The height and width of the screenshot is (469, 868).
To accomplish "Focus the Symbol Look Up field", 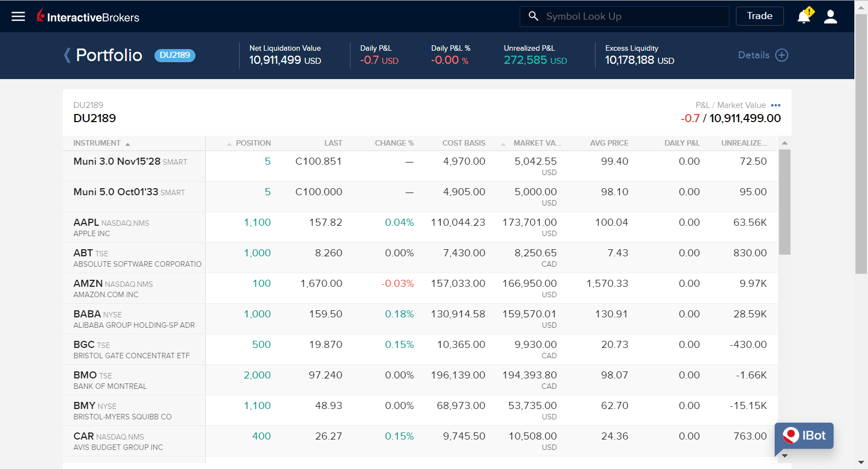I will (x=625, y=16).
